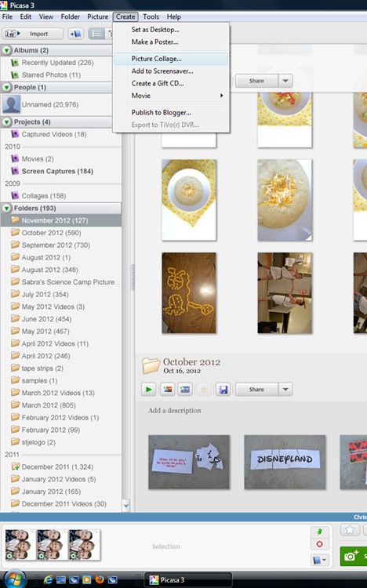Click the Windows Start orb
Screen dimensions: 367x588
tap(14, 579)
